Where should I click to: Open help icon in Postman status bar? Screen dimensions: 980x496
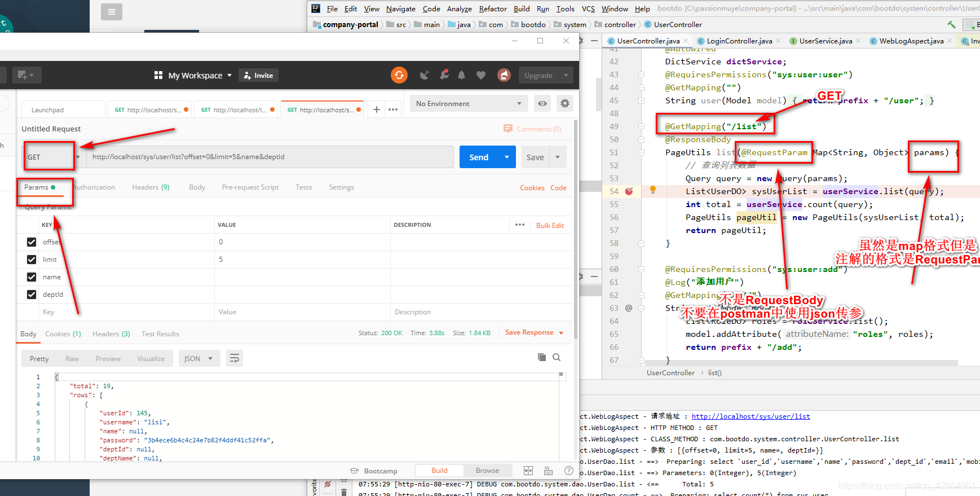569,471
